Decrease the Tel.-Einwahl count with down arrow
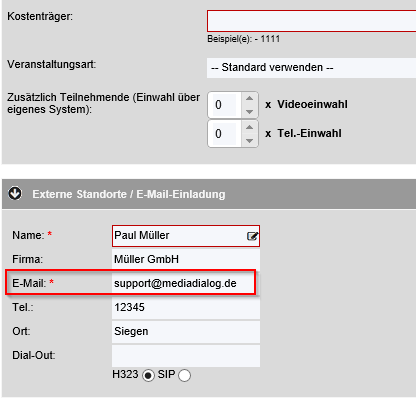 [249, 141]
